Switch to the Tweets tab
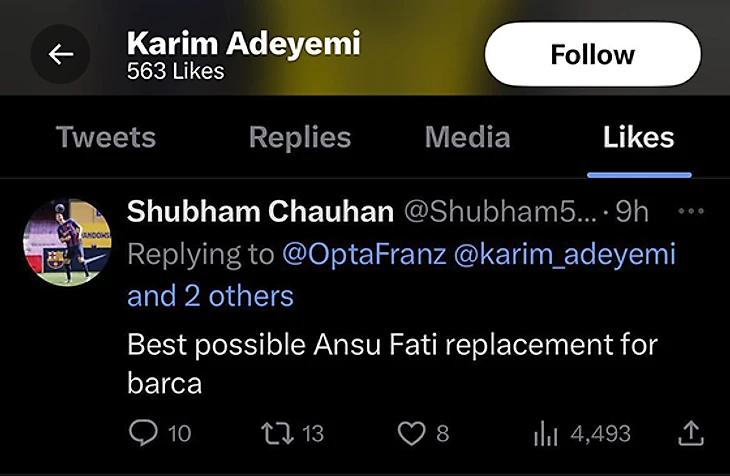Viewport: 730px width, 476px height. tap(106, 137)
